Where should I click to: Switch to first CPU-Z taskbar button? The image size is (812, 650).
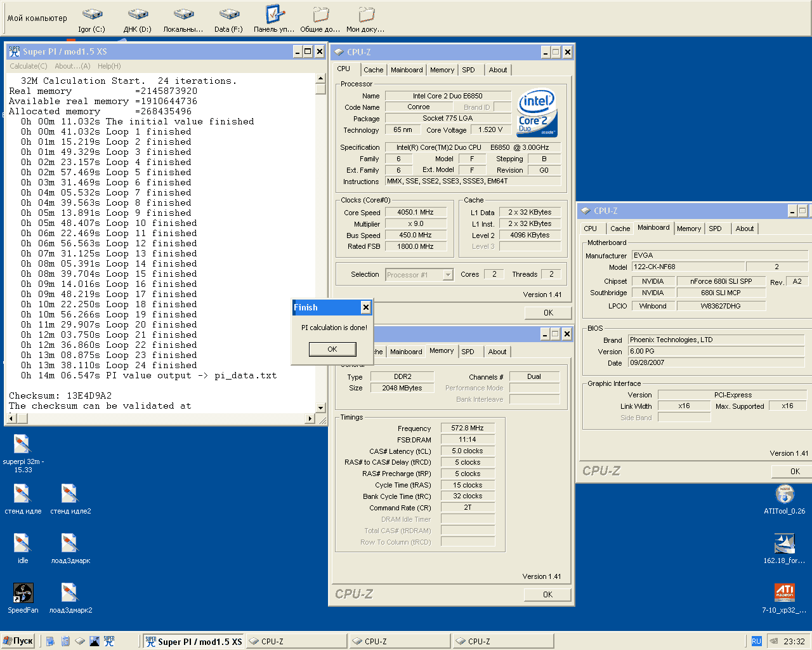click(296, 641)
